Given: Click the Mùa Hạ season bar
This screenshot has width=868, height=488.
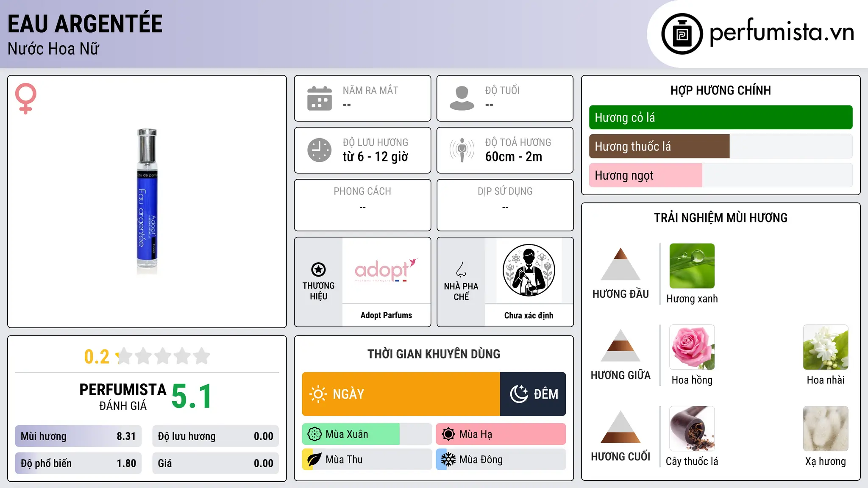Looking at the screenshot, I should point(501,434).
